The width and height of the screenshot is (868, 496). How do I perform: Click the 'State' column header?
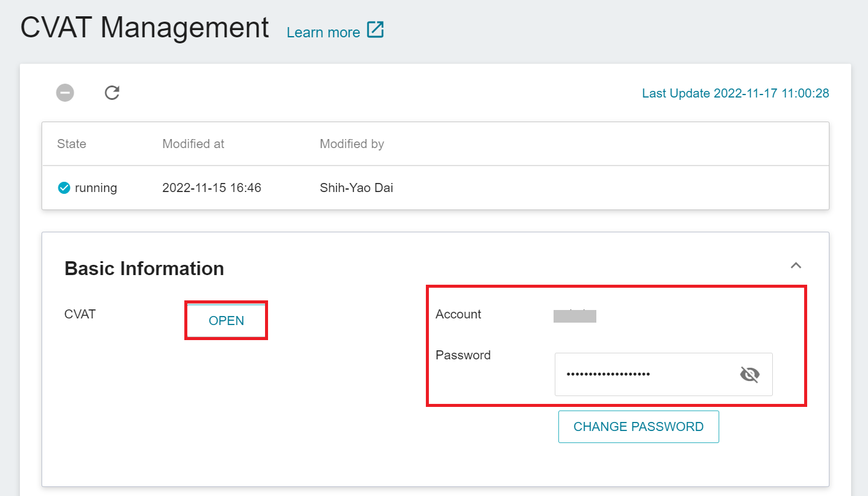click(72, 144)
